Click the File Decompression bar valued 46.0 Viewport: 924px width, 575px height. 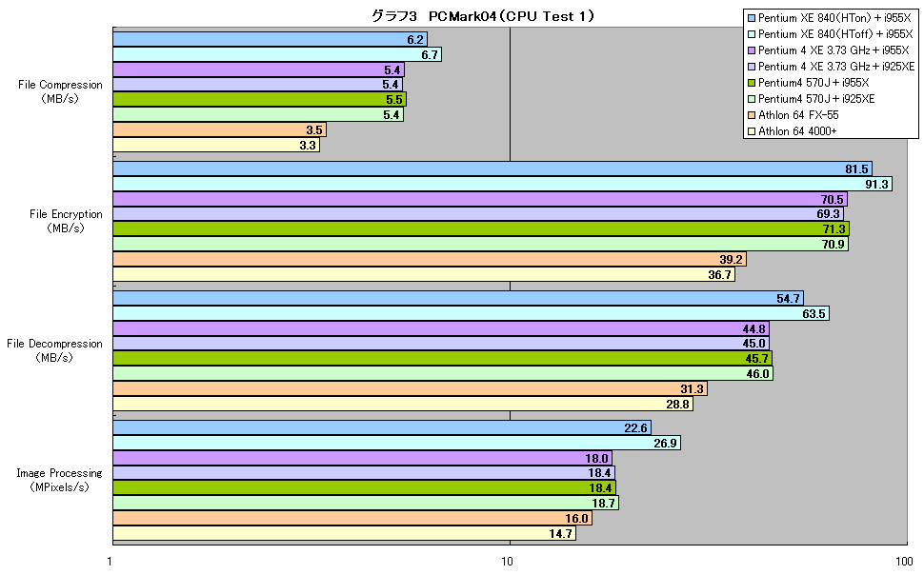click(x=443, y=373)
